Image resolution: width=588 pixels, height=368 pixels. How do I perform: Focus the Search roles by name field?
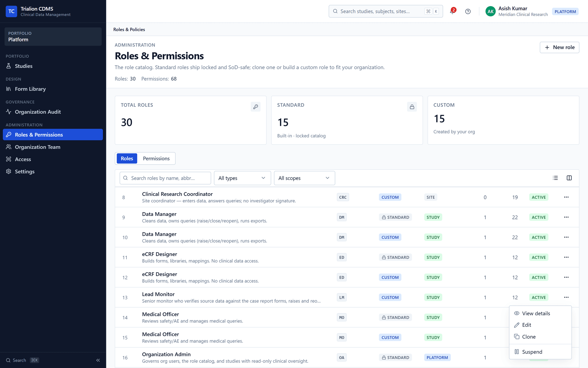(165, 178)
